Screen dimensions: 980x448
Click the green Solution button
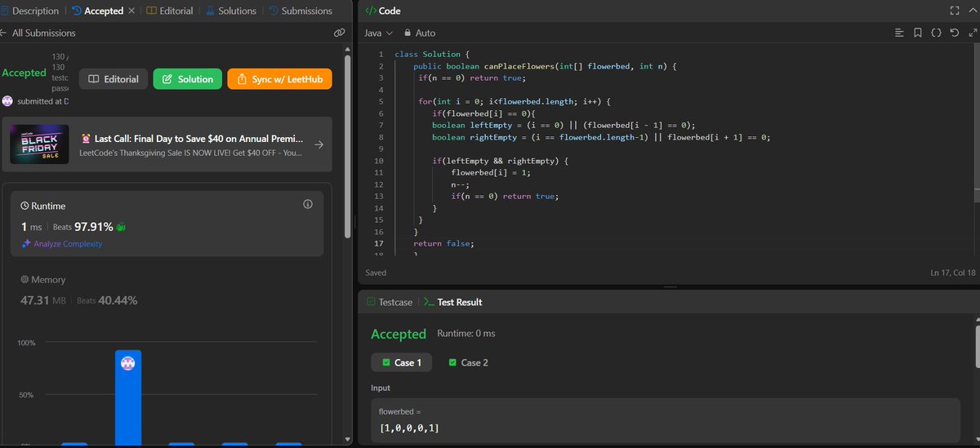[x=187, y=79]
